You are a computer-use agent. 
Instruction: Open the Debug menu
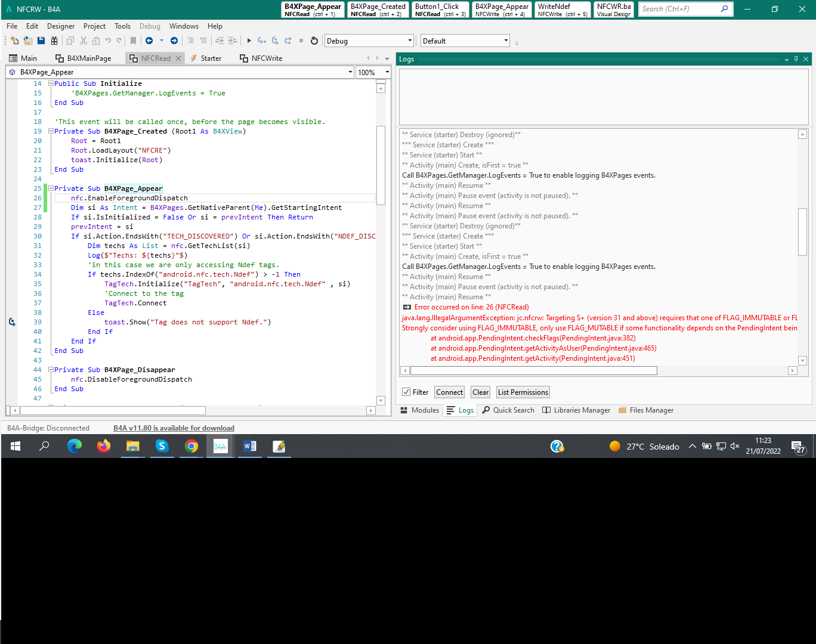pyautogui.click(x=150, y=26)
